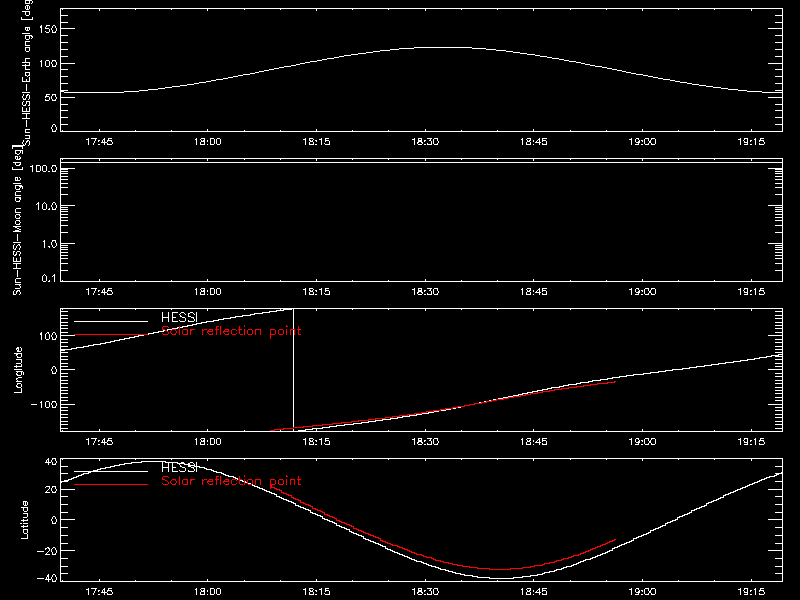Click 1.0 tick on Moon angle axis
800x600 pixels.
(49, 244)
